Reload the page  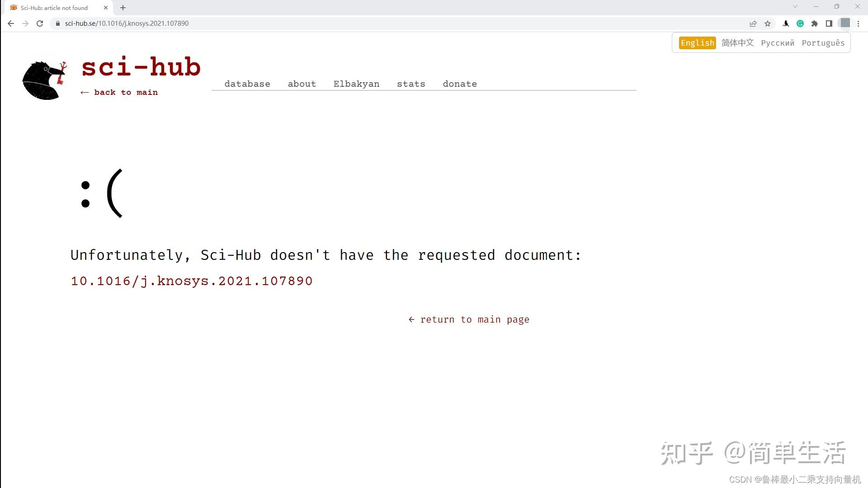[x=40, y=23]
